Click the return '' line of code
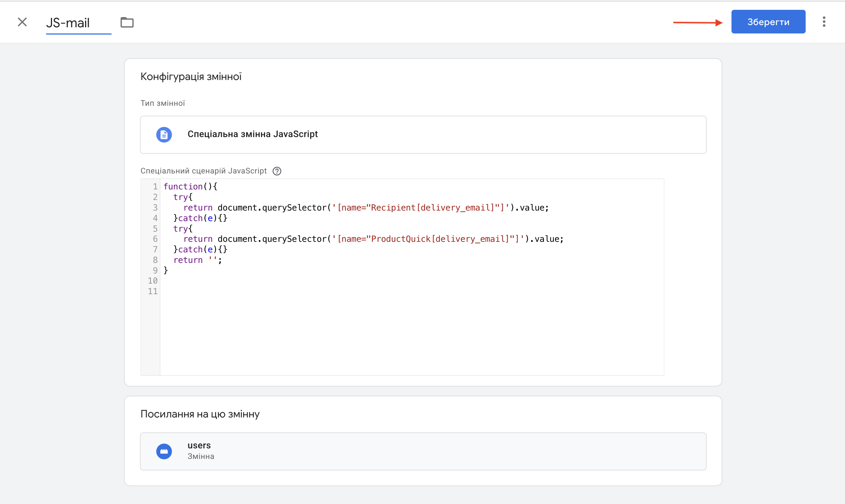The width and height of the screenshot is (845, 504). pos(197,260)
